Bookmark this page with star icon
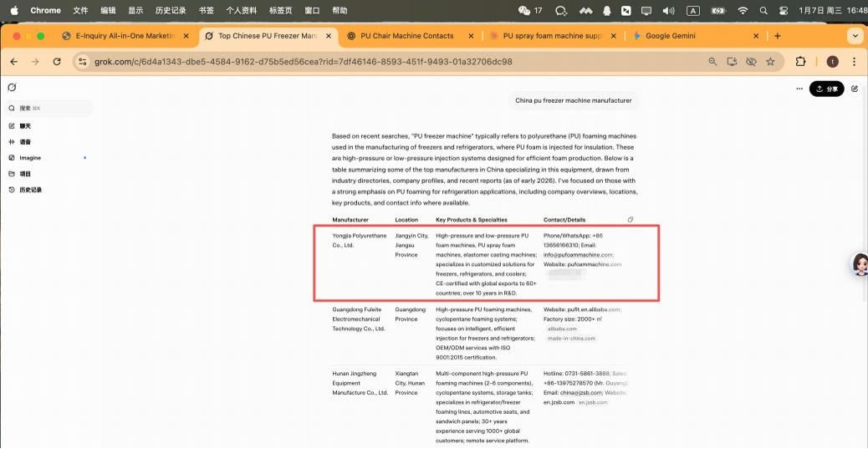This screenshot has height=449, width=868. [770, 62]
